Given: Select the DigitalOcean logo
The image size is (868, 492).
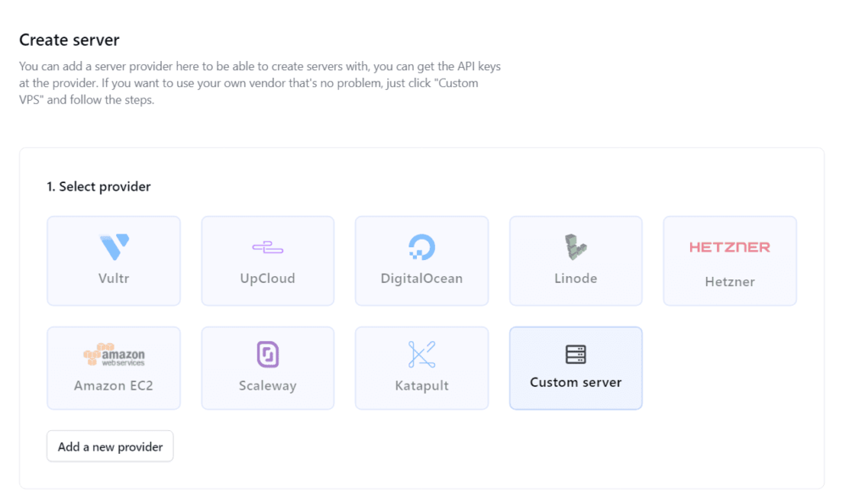Looking at the screenshot, I should pyautogui.click(x=421, y=246).
